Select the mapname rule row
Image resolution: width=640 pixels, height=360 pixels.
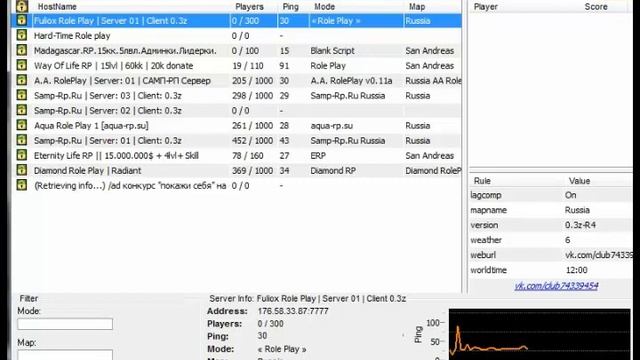[x=551, y=210]
